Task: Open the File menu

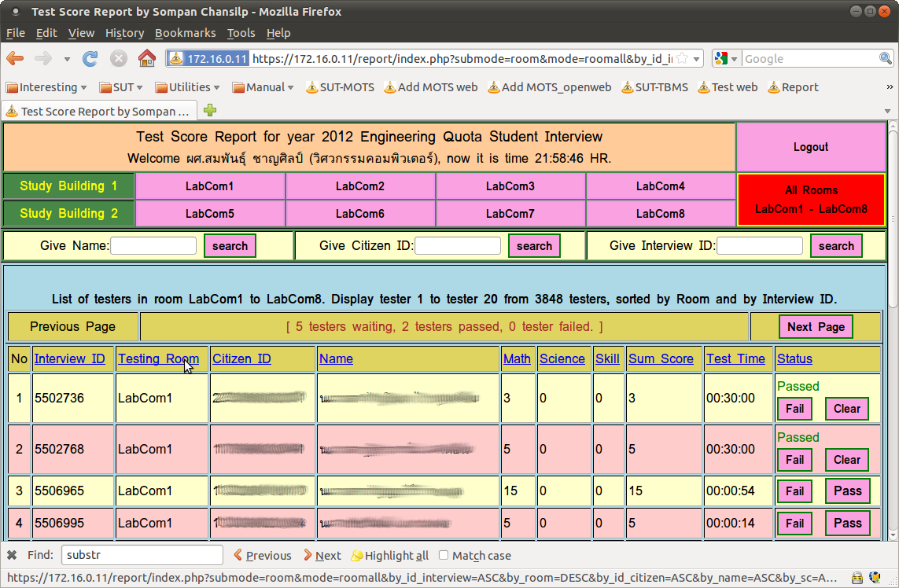Action: tap(16, 33)
